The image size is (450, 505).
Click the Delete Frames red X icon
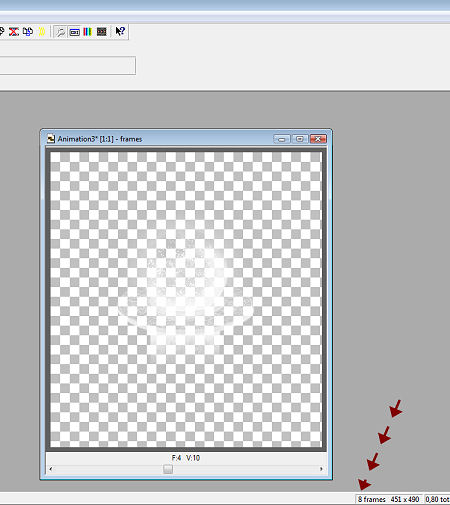[14, 32]
